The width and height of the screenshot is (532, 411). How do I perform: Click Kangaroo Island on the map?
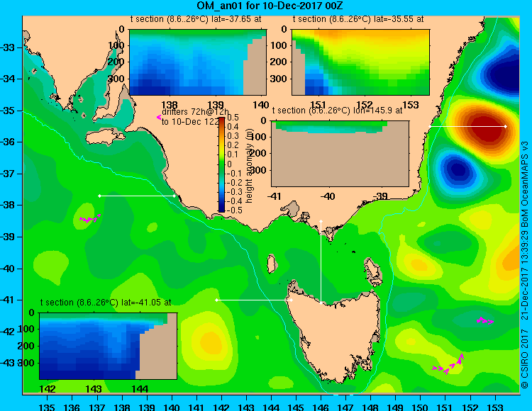(105, 138)
